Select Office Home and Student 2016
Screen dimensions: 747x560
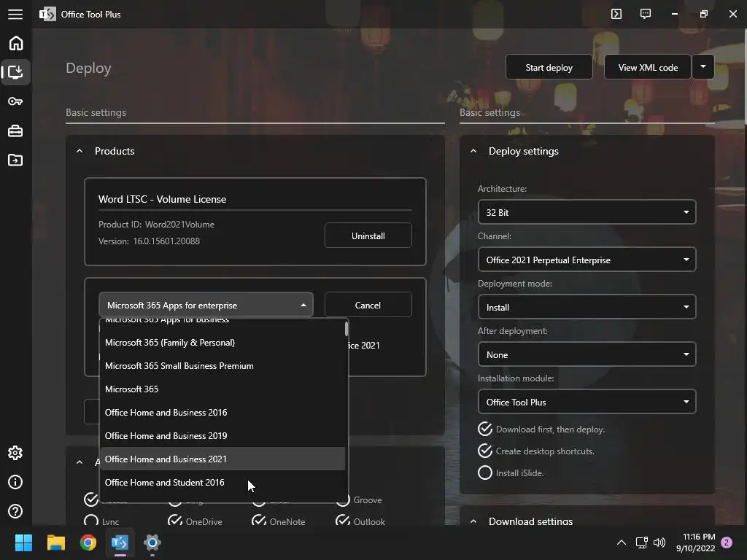coord(222,483)
